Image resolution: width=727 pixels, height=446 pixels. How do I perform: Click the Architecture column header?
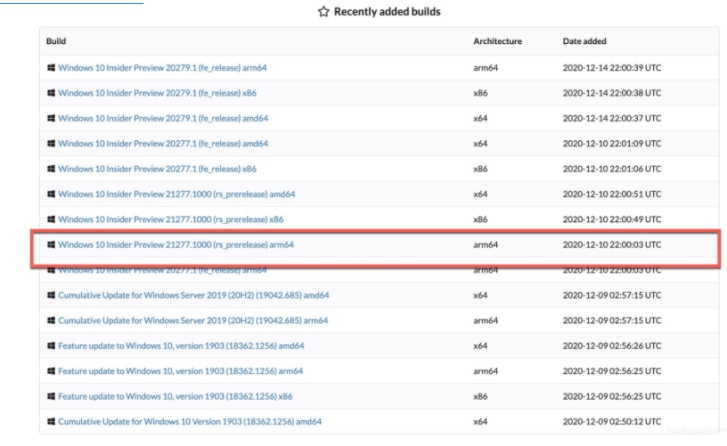coord(497,41)
